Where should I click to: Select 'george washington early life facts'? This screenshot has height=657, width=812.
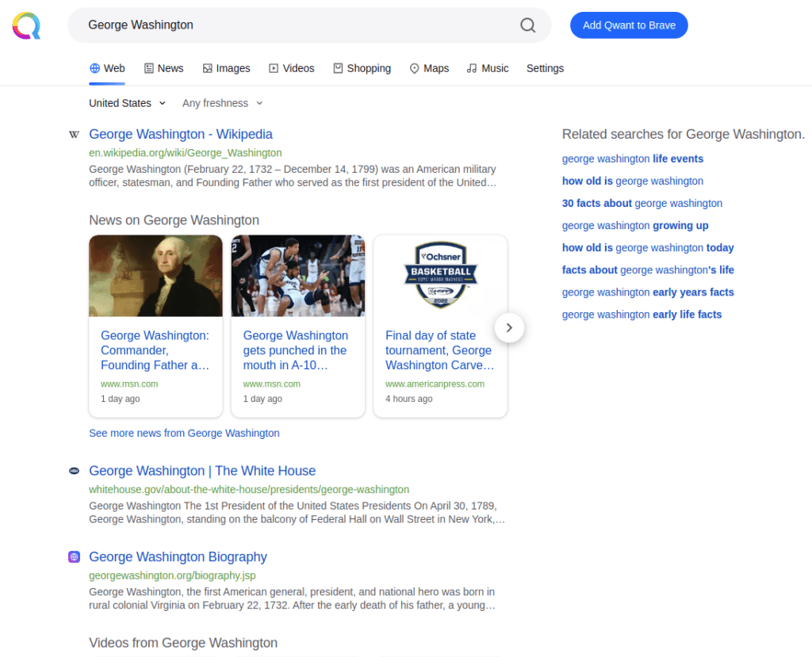click(x=642, y=315)
